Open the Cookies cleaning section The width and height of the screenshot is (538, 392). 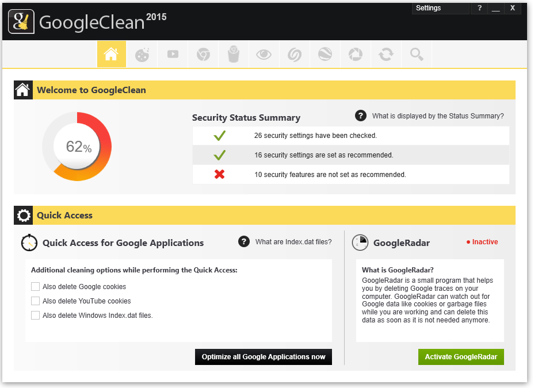(x=142, y=54)
